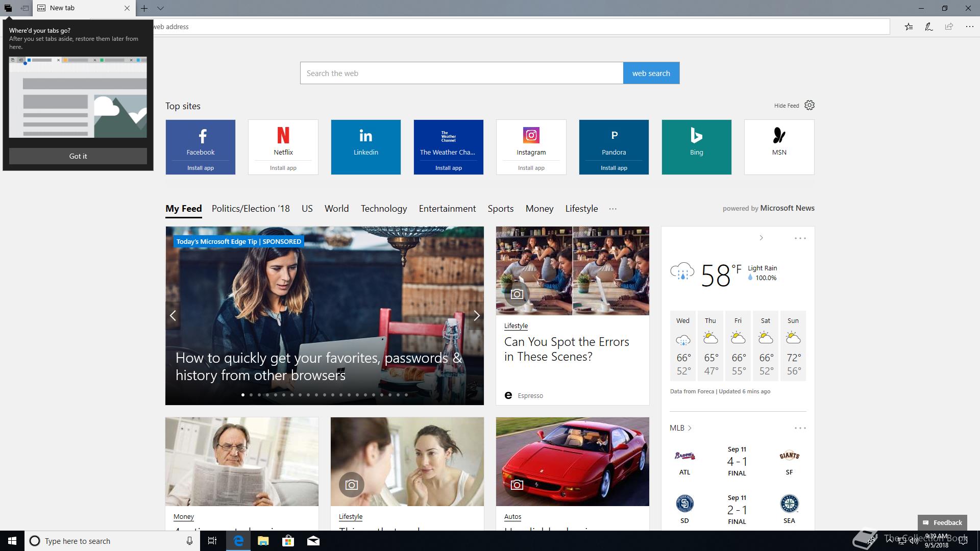Open the Linkedin top site tile
The width and height of the screenshot is (980, 551).
(366, 147)
